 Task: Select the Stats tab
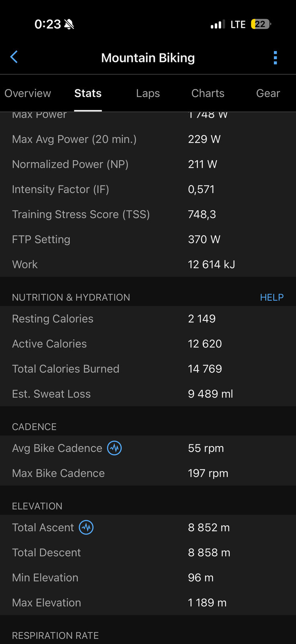tap(88, 93)
